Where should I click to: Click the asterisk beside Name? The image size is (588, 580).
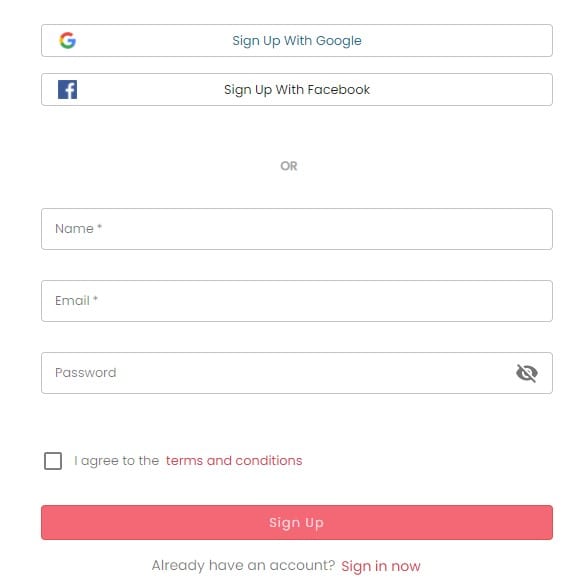99,226
